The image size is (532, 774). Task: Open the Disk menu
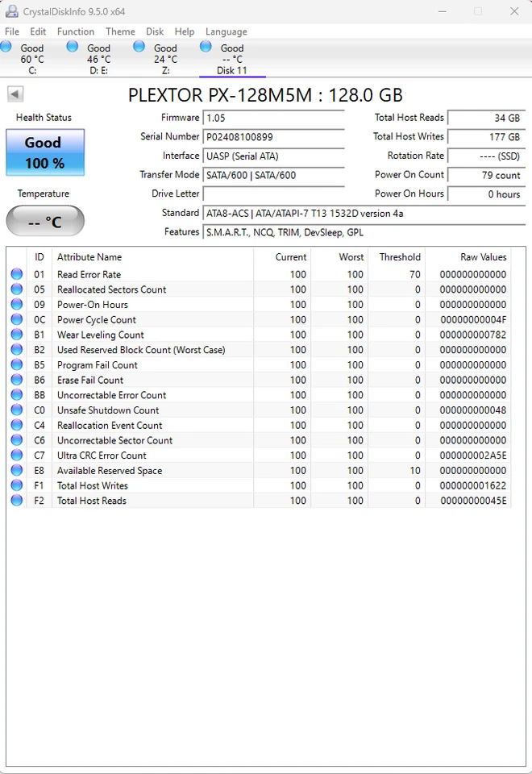click(x=155, y=31)
